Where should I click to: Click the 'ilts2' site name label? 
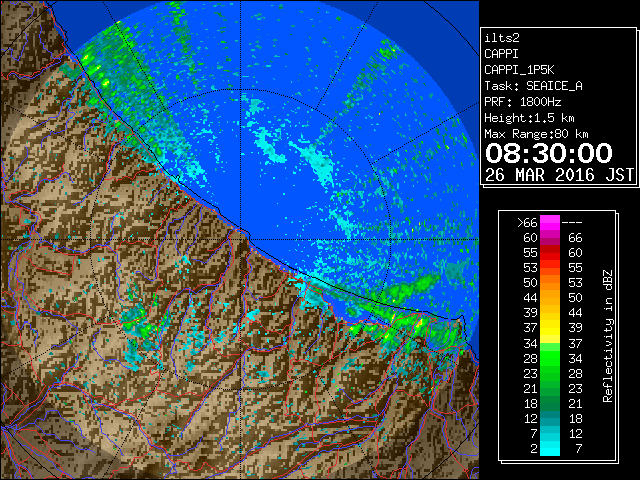point(502,38)
